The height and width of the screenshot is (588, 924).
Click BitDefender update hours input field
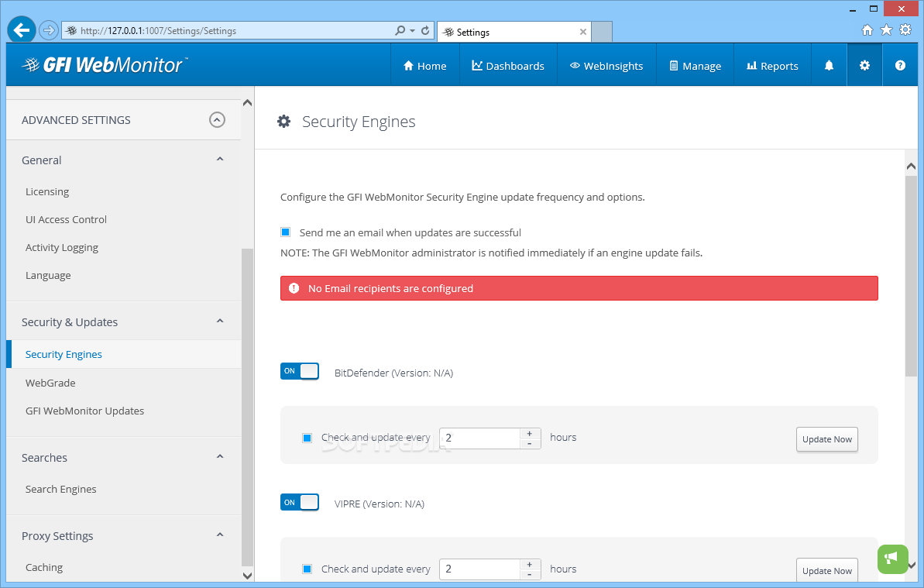pyautogui.click(x=479, y=438)
